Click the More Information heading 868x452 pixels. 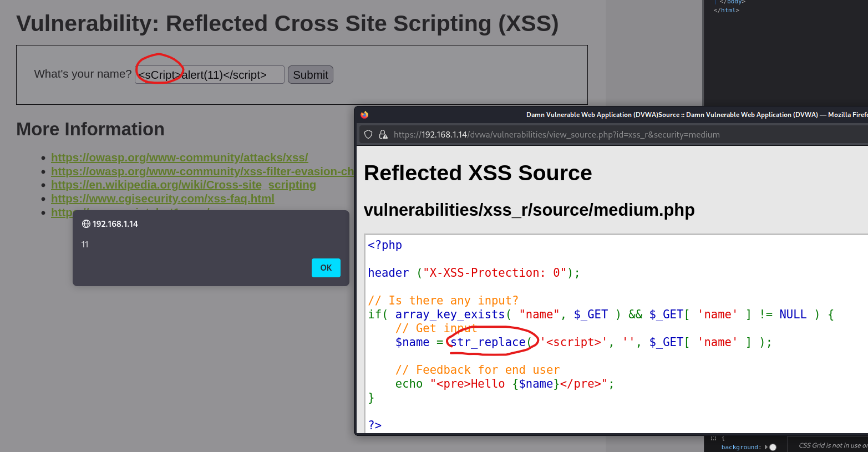click(x=90, y=129)
